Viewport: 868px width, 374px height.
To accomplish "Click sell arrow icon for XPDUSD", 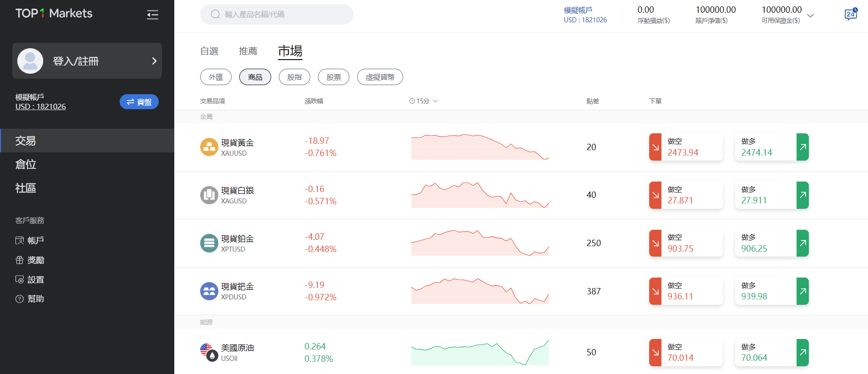I will [655, 291].
